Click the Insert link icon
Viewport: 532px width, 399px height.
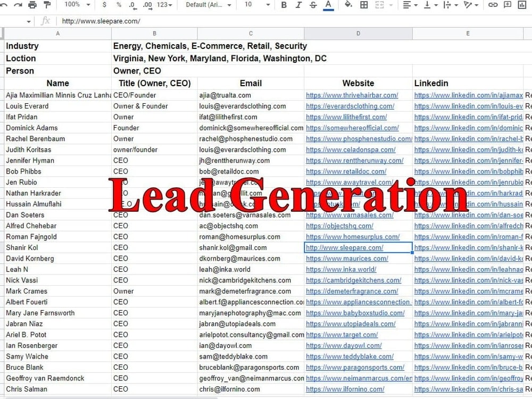tap(493, 5)
